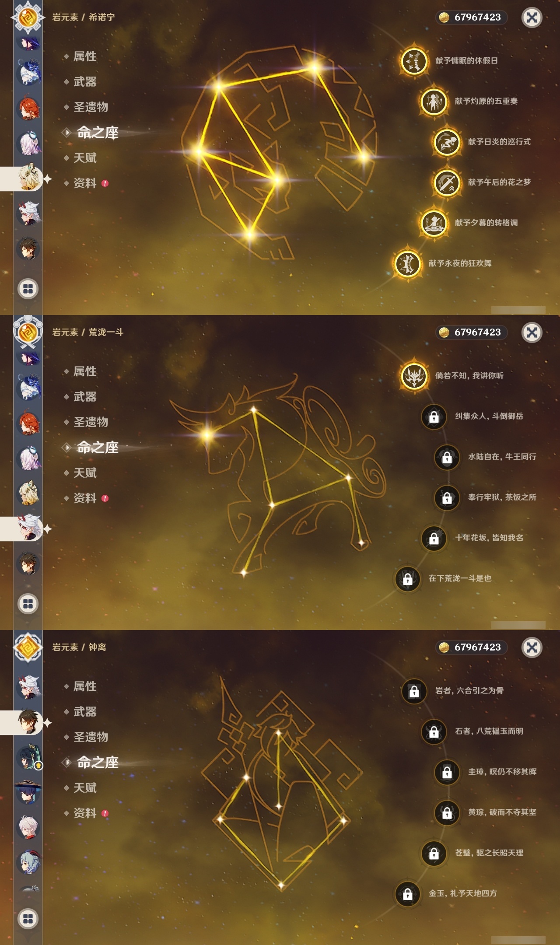This screenshot has width=560, height=945.
Task: Open character grid button in bottom panel sidebar
Action: tap(28, 919)
